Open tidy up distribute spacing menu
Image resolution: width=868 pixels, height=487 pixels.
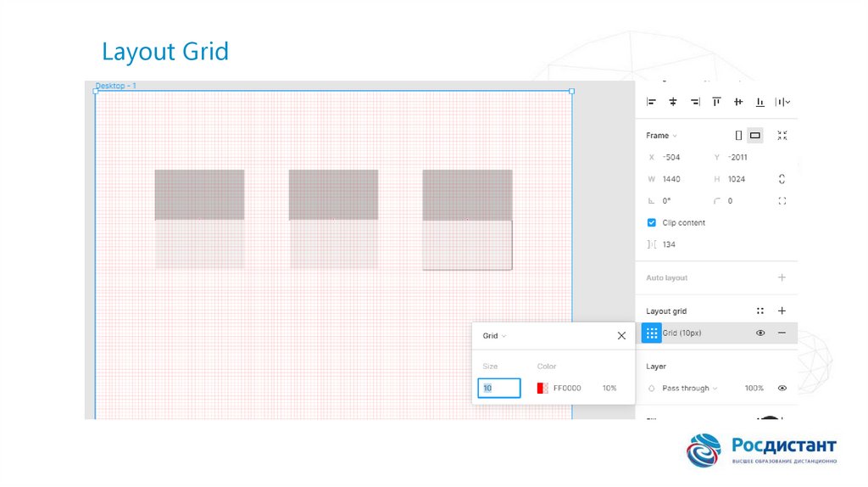click(783, 102)
